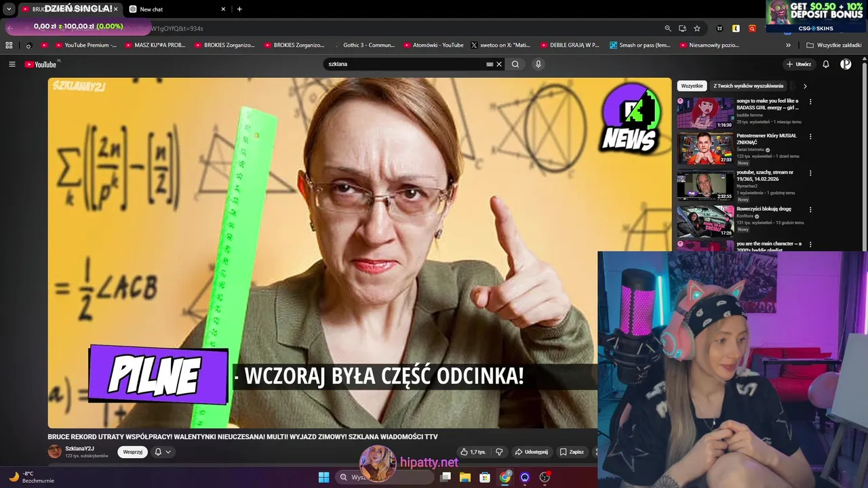Open Task View on the taskbar
This screenshot has height=488, width=868.
tap(446, 477)
